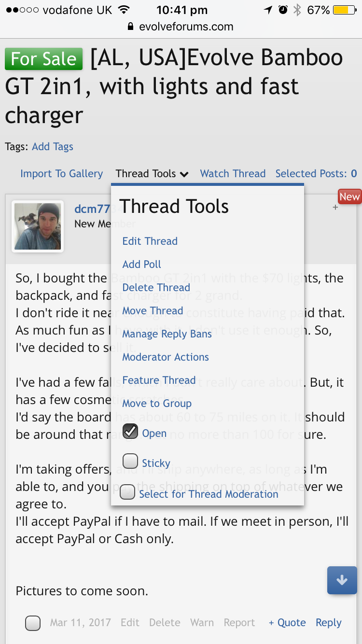Viewport: 362px width, 644px height.
Task: Open Manage Reply Bans
Action: tap(167, 334)
